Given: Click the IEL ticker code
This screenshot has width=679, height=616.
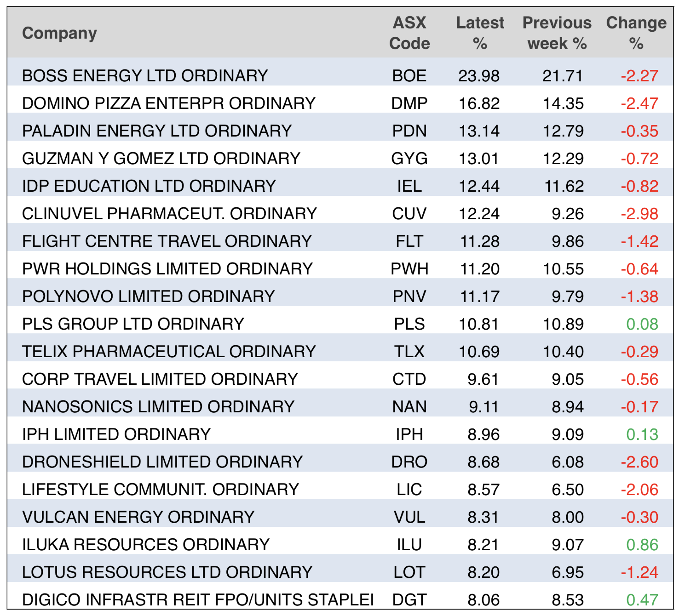Looking at the screenshot, I should click(x=409, y=186).
